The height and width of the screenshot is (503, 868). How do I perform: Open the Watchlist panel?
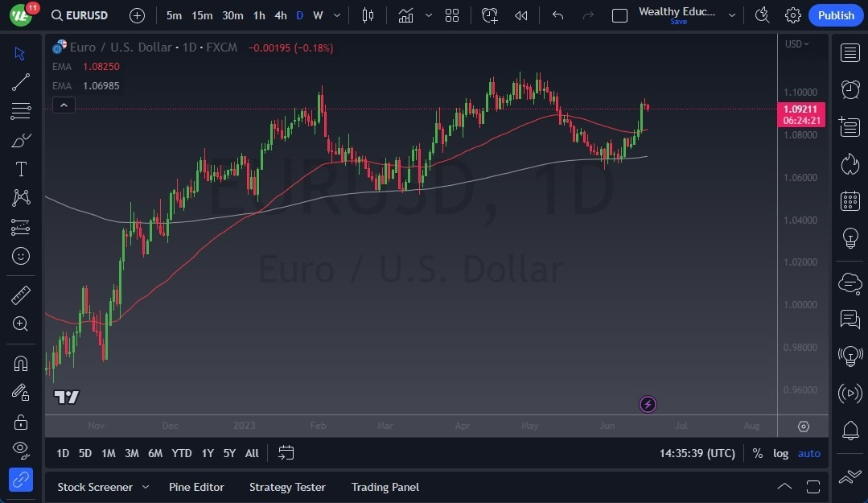849,53
